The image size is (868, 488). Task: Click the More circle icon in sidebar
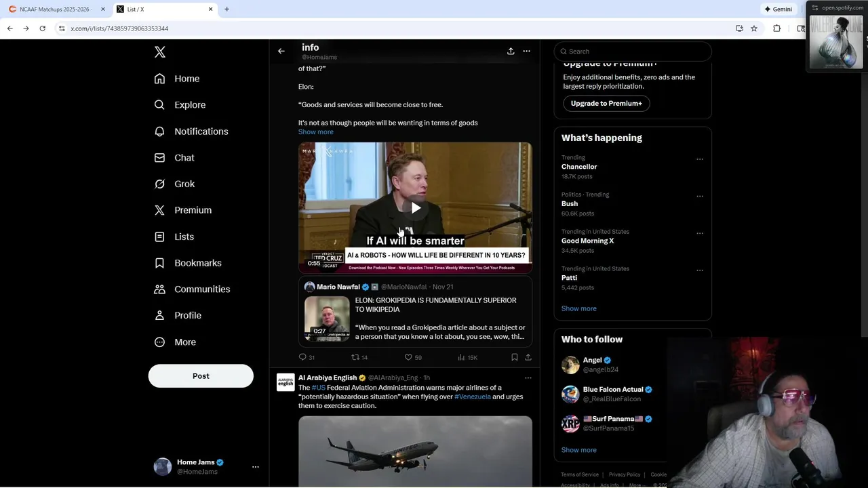(159, 342)
